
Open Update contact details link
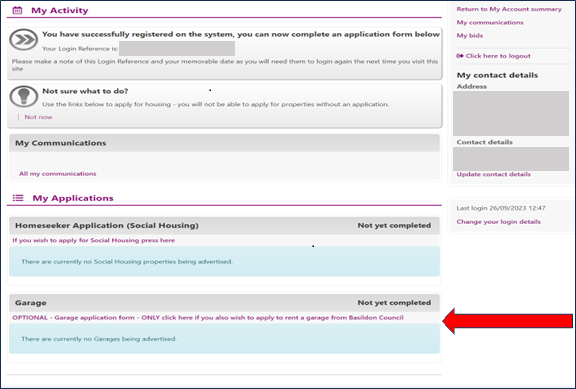[493, 174]
